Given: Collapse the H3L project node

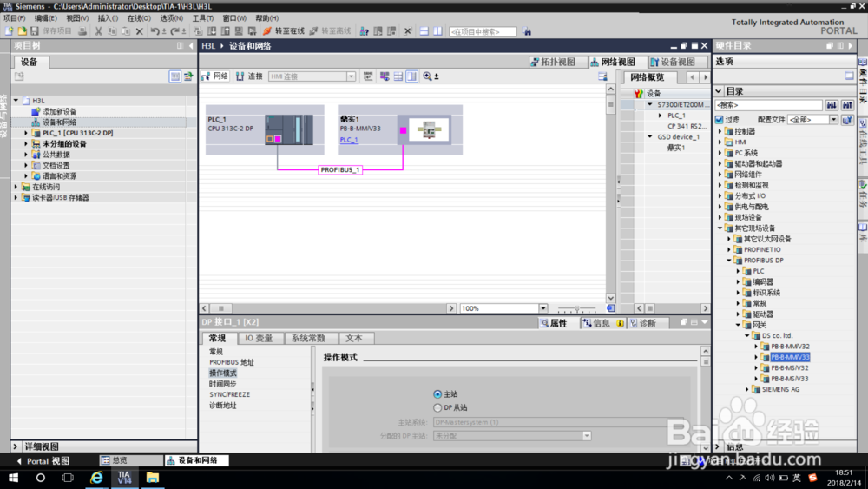Looking at the screenshot, I should tap(16, 100).
